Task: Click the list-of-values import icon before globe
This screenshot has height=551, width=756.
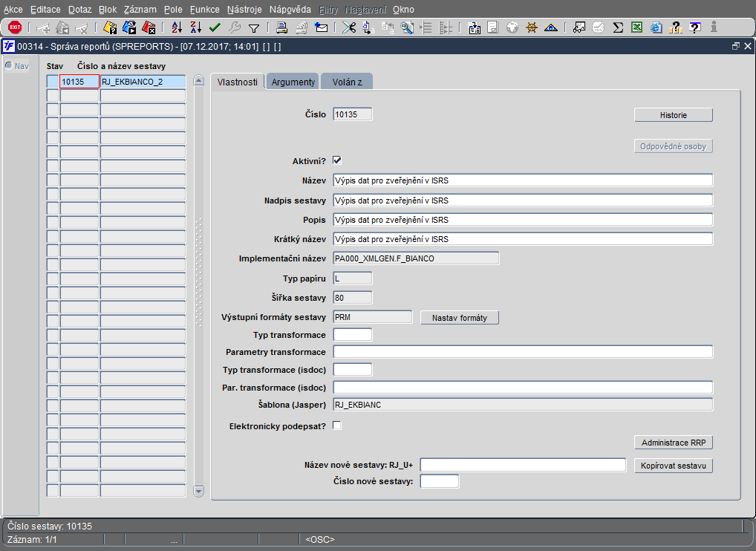Action: point(474,27)
